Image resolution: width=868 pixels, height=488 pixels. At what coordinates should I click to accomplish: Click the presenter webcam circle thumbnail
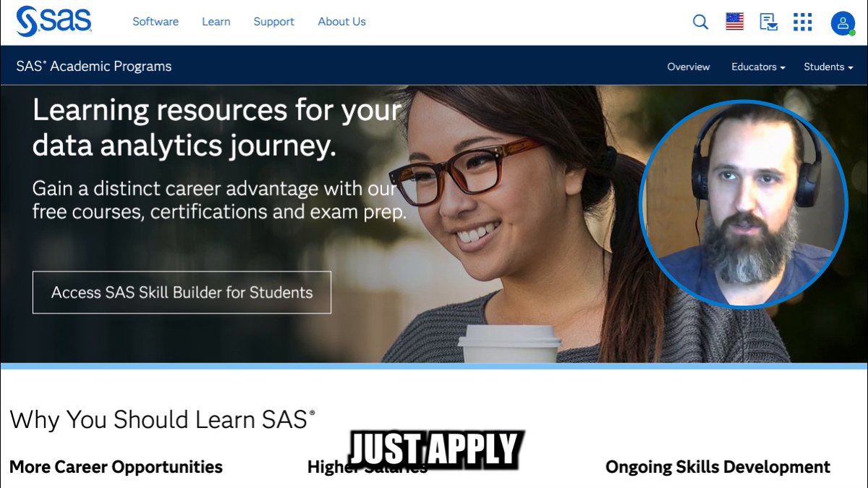(743, 204)
